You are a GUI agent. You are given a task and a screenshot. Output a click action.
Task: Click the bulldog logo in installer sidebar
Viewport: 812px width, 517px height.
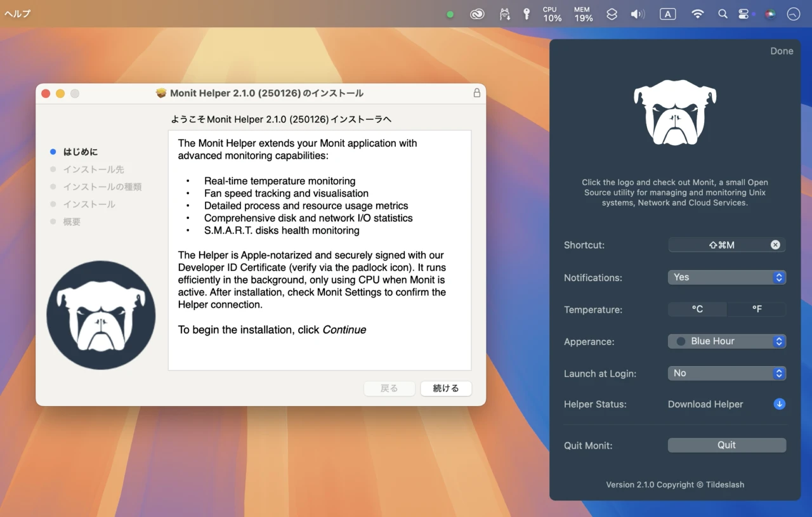click(x=101, y=315)
